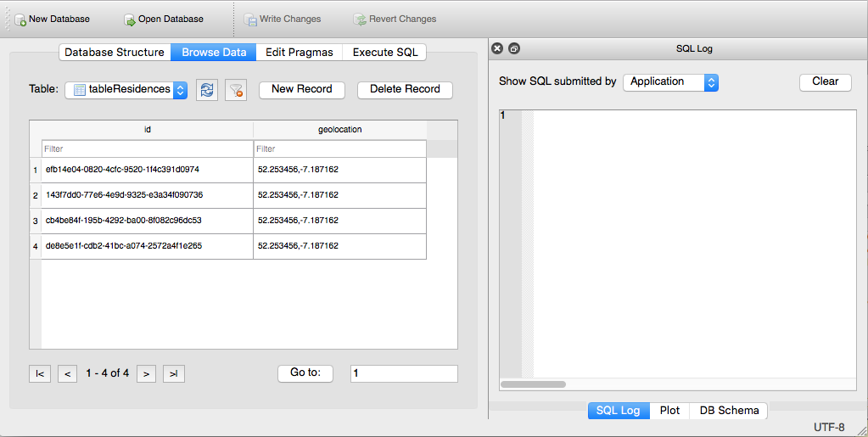Close the SQL Log panel
This screenshot has height=437, width=868.
[497, 48]
